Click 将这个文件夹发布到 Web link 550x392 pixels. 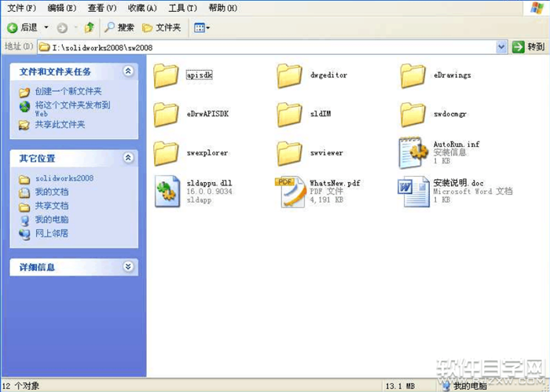click(72, 108)
